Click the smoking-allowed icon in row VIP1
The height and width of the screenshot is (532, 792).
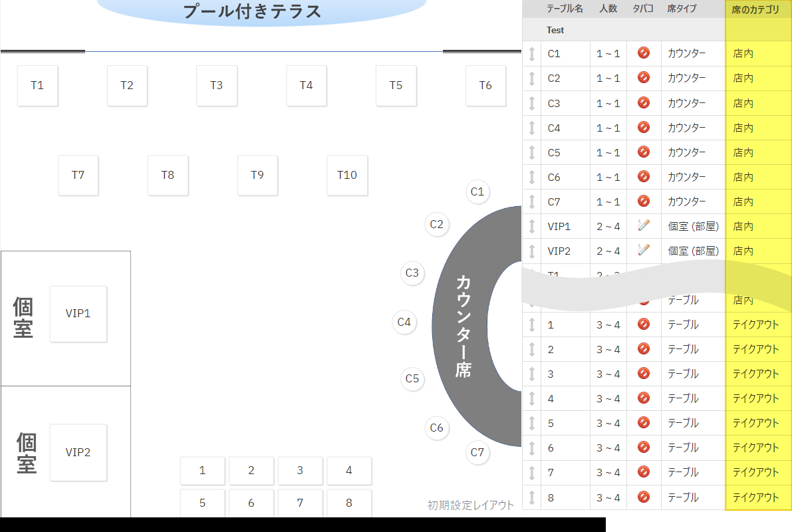click(644, 225)
